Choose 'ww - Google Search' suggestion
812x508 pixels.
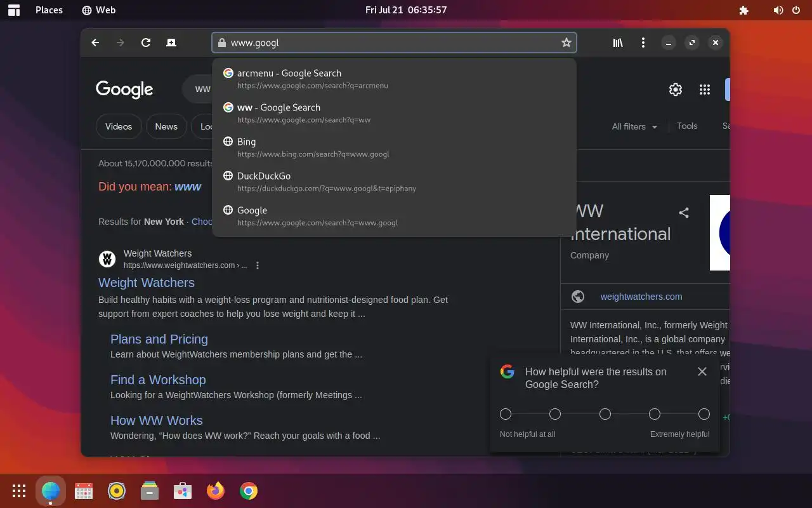[394, 113]
